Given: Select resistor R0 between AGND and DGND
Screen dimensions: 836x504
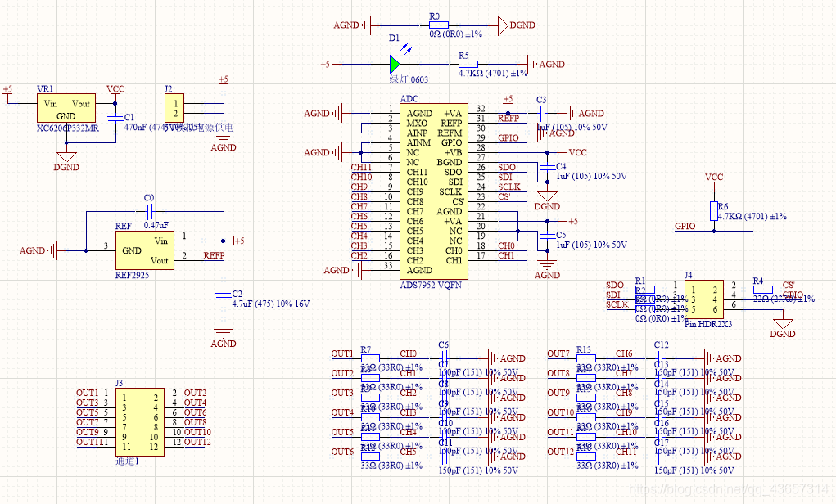Looking at the screenshot, I should 438,25.
